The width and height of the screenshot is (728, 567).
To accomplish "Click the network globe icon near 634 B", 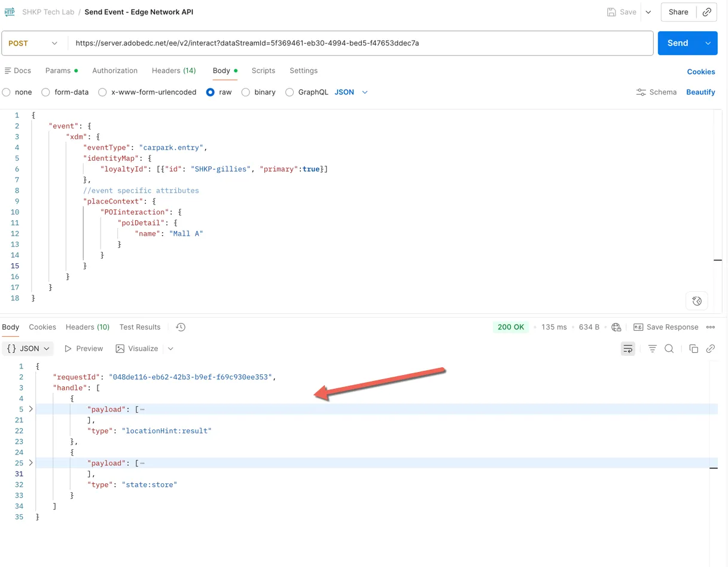I will [617, 327].
